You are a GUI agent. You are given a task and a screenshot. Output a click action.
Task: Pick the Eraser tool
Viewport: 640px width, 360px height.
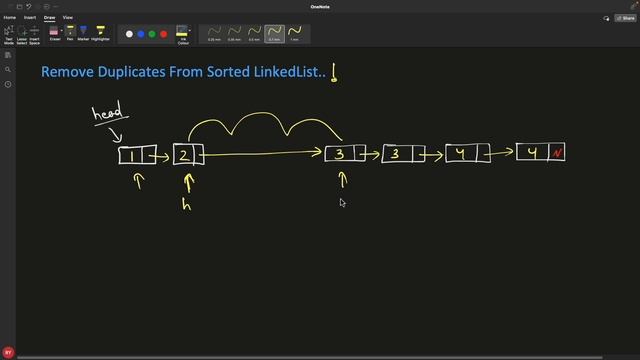[54, 33]
